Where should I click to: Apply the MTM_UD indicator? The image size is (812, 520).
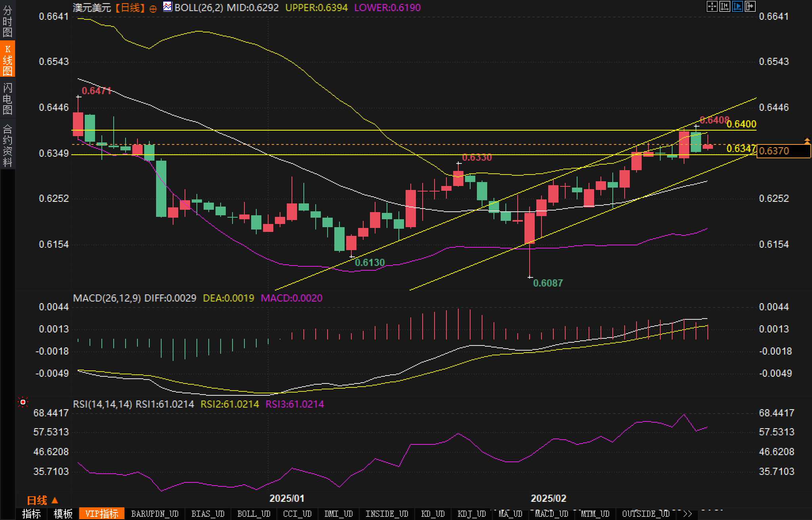point(595,514)
